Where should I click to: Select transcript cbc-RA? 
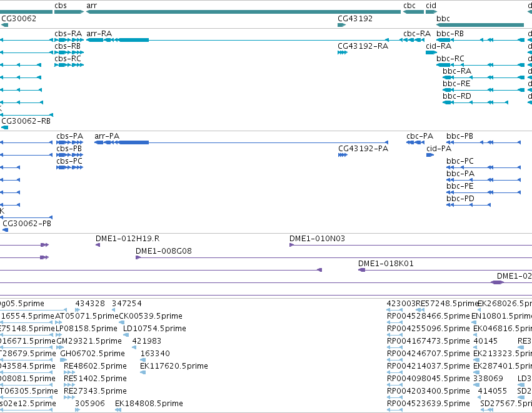coord(413,40)
